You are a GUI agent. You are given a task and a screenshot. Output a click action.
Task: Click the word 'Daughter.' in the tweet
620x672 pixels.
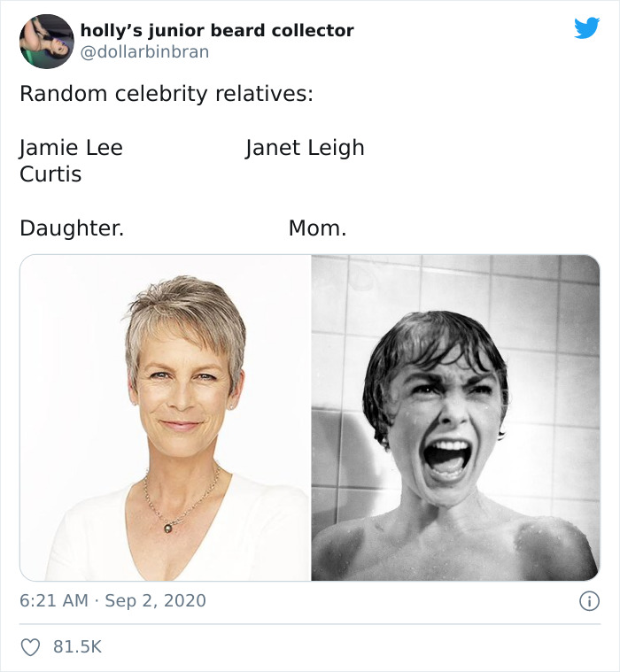72,228
